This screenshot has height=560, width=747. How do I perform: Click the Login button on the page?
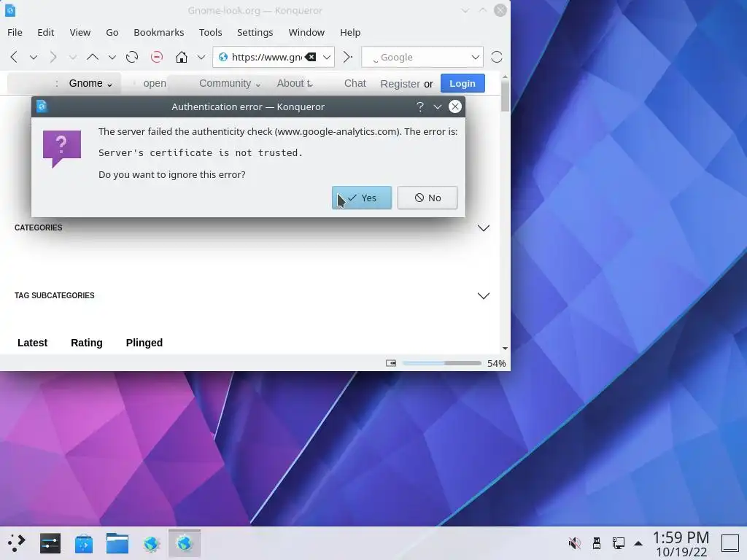462,83
